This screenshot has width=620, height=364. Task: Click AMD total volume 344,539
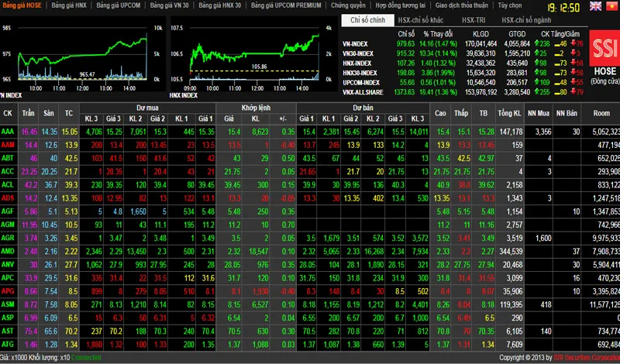[x=511, y=252]
